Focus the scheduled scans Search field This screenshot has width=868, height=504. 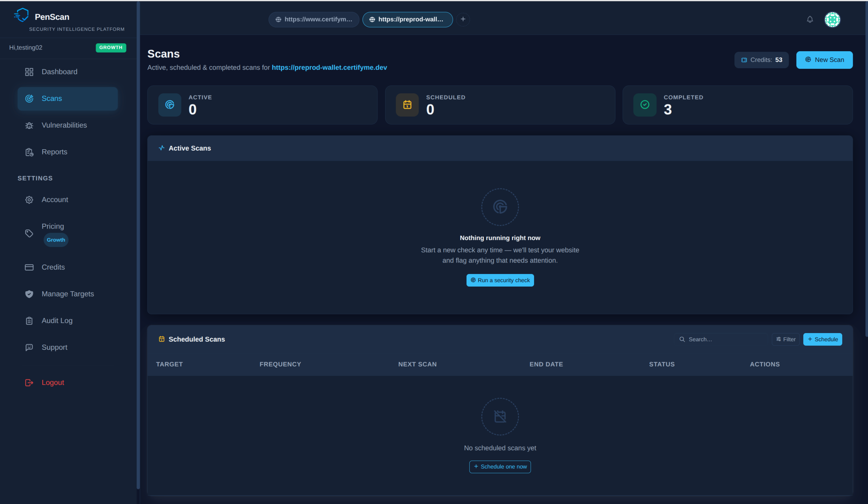[721, 339]
